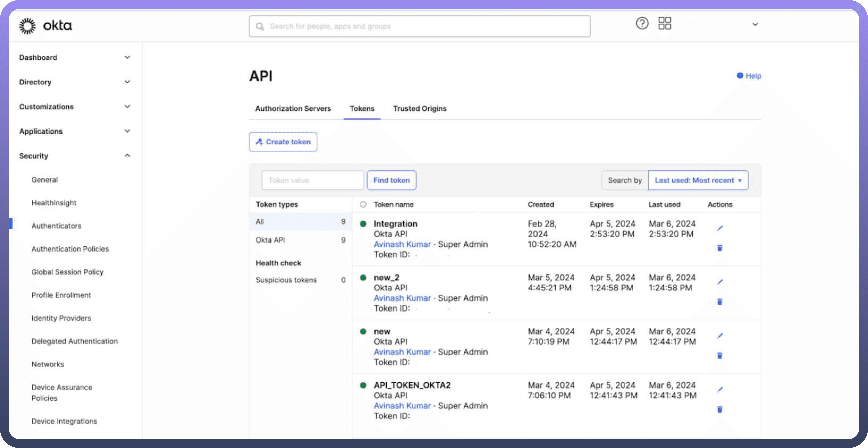Edit the new_2 token with pencil icon

click(720, 282)
